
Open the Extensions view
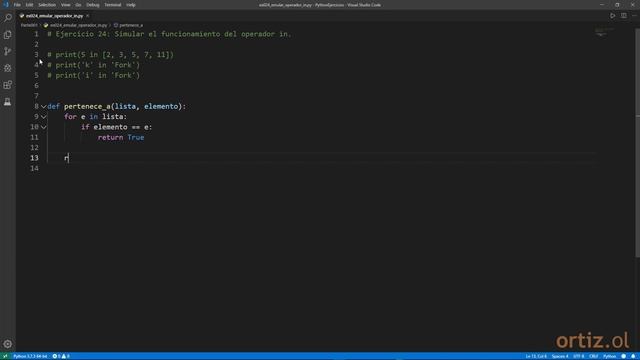8,85
